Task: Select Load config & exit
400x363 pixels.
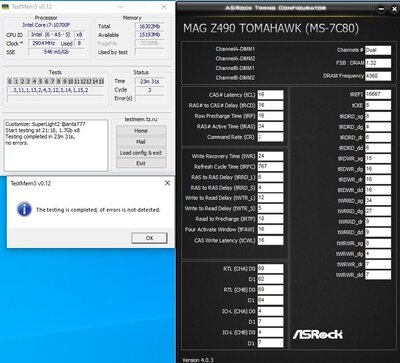Action: (x=141, y=153)
